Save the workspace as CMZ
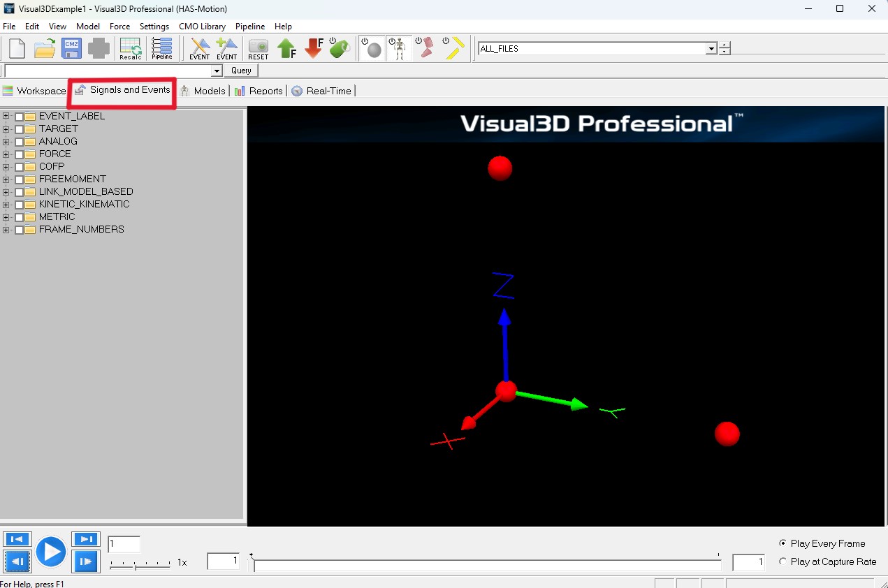 coord(71,49)
